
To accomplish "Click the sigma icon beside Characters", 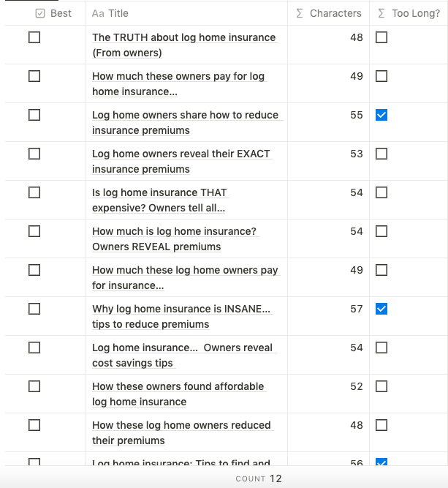I will pos(300,13).
